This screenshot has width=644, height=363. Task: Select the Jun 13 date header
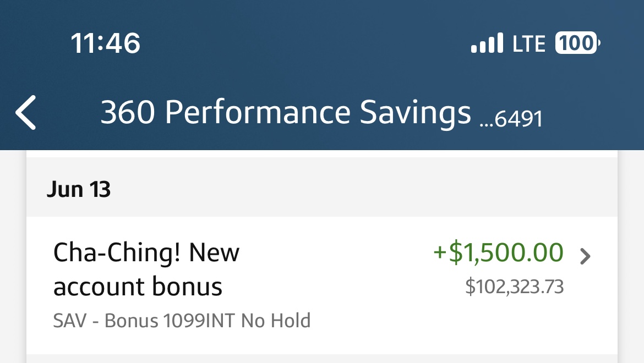point(79,189)
